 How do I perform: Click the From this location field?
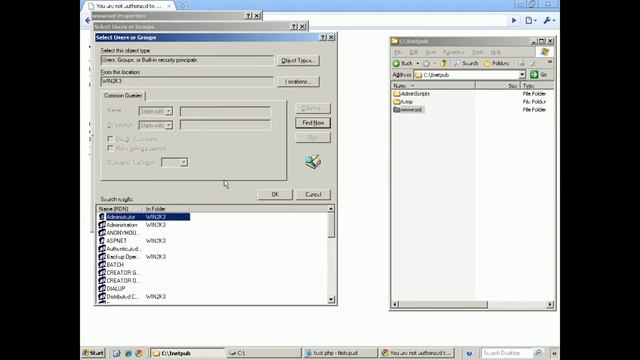tap(187, 81)
